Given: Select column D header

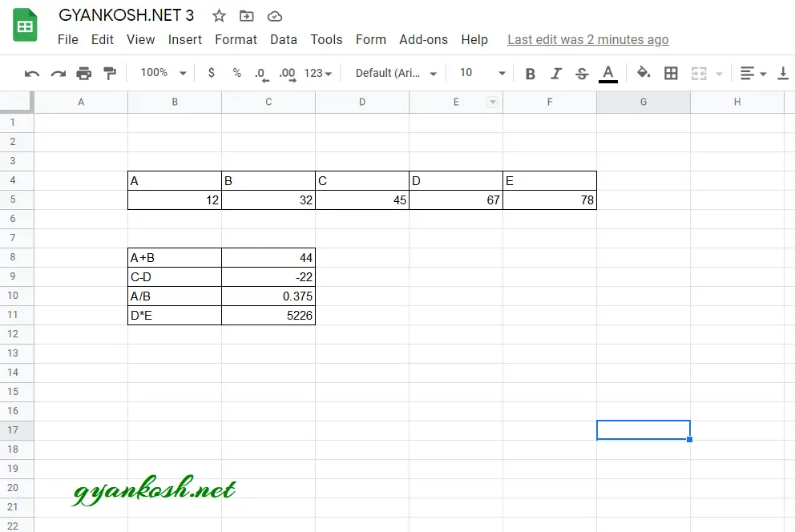Looking at the screenshot, I should click(x=362, y=102).
